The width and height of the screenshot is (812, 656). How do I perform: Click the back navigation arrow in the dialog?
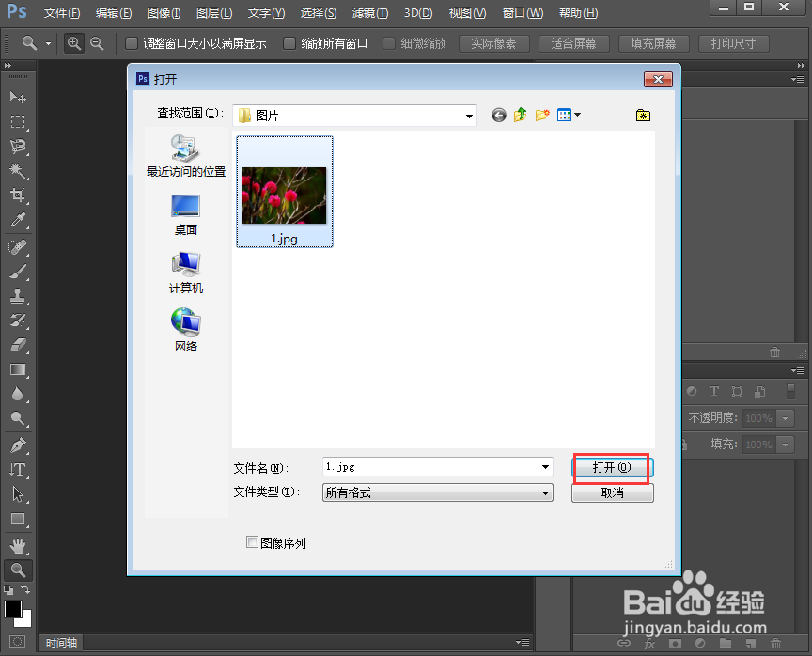point(498,115)
